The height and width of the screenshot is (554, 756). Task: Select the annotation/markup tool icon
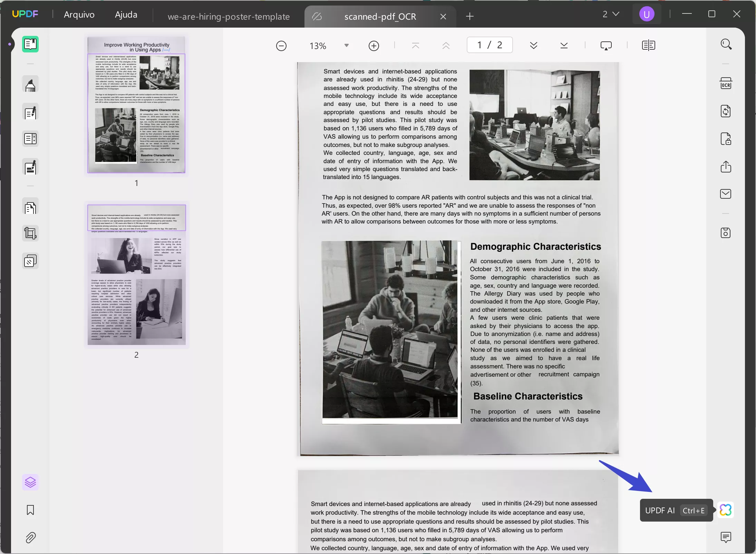[30, 85]
